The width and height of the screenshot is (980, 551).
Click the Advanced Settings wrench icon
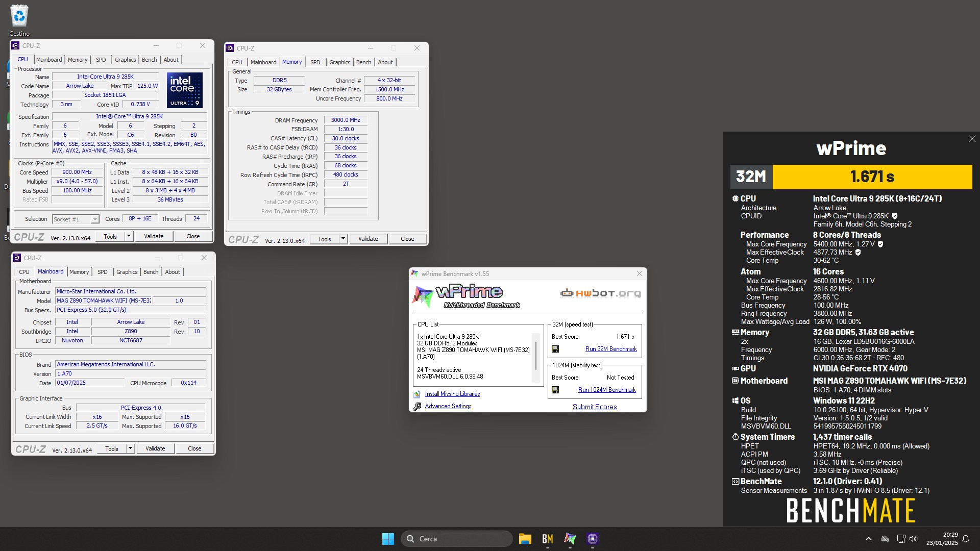417,407
